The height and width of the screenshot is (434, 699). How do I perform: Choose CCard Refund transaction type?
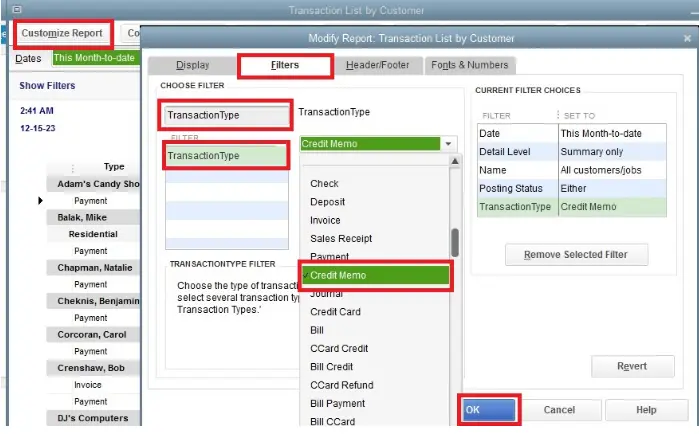[x=341, y=385]
